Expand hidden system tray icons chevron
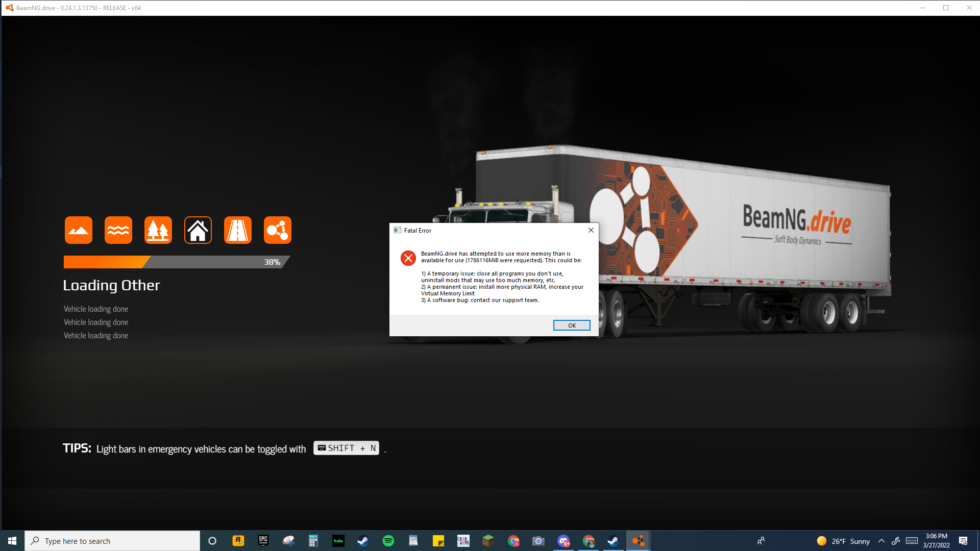 click(x=881, y=541)
